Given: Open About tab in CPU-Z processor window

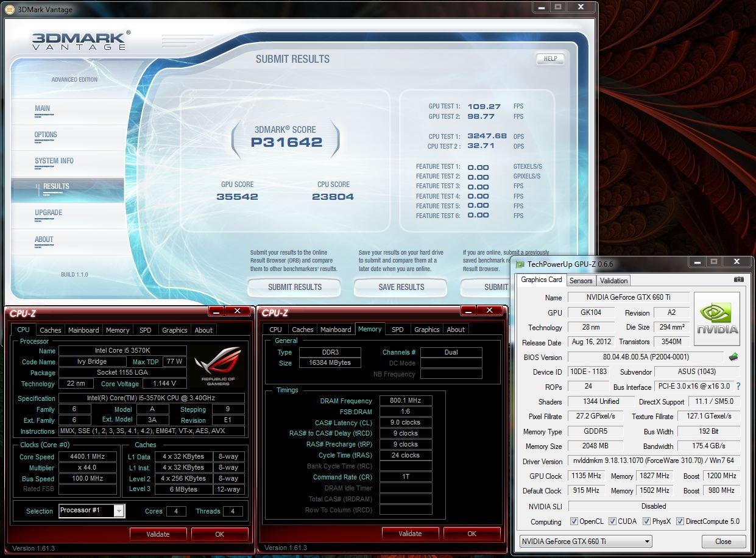Looking at the screenshot, I should click(x=203, y=330).
